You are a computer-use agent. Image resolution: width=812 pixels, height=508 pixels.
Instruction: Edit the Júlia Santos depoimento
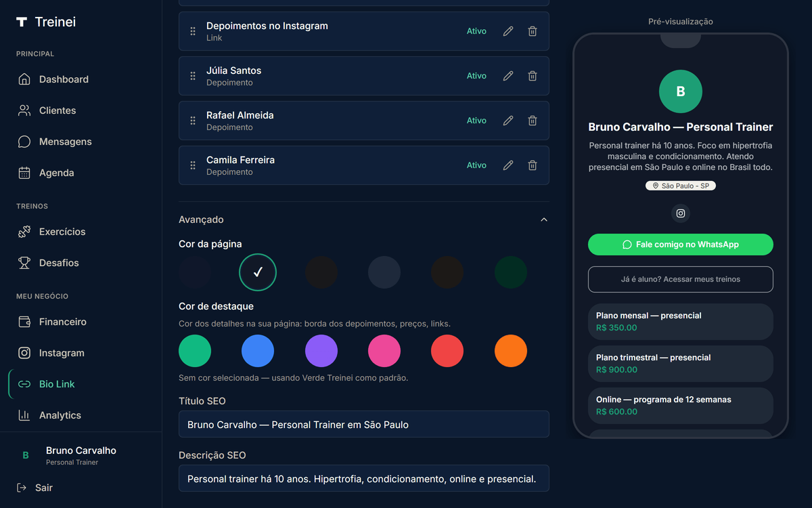[x=508, y=76]
